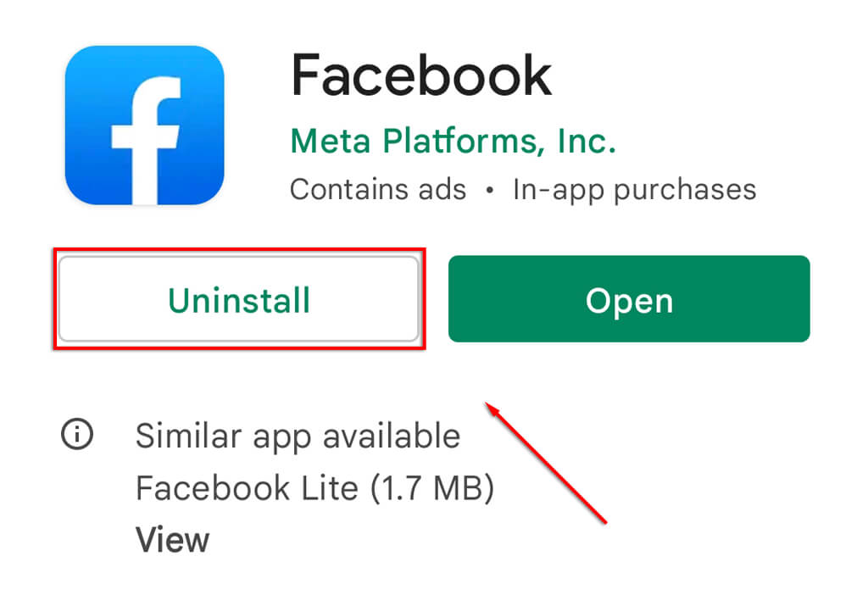Click the 1.7 MB size in parentheses
Screen dimensions: 868x595
tap(431, 488)
